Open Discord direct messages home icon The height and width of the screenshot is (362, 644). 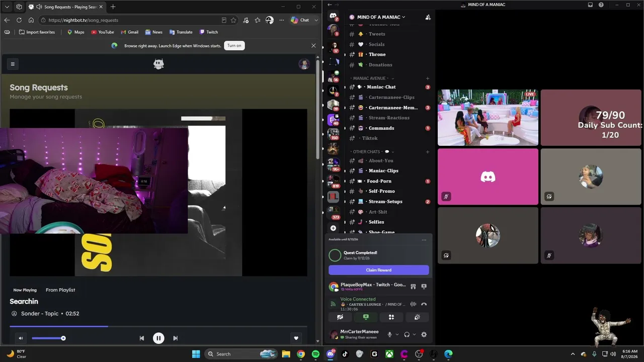(x=333, y=17)
